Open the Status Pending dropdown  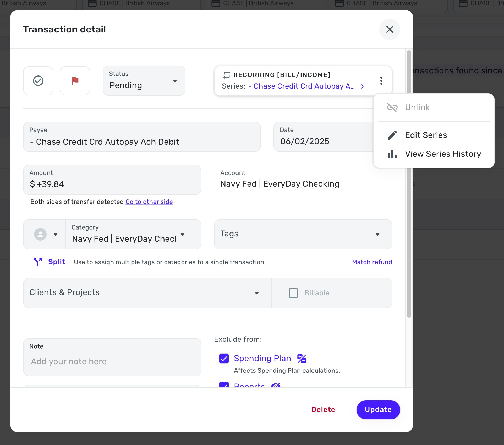click(x=144, y=81)
